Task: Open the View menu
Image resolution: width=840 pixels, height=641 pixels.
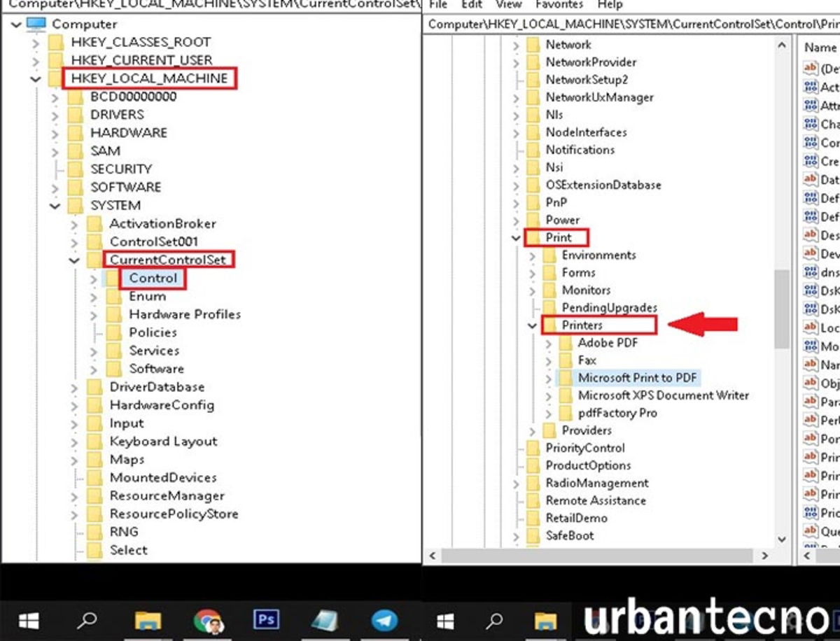Action: tap(507, 5)
